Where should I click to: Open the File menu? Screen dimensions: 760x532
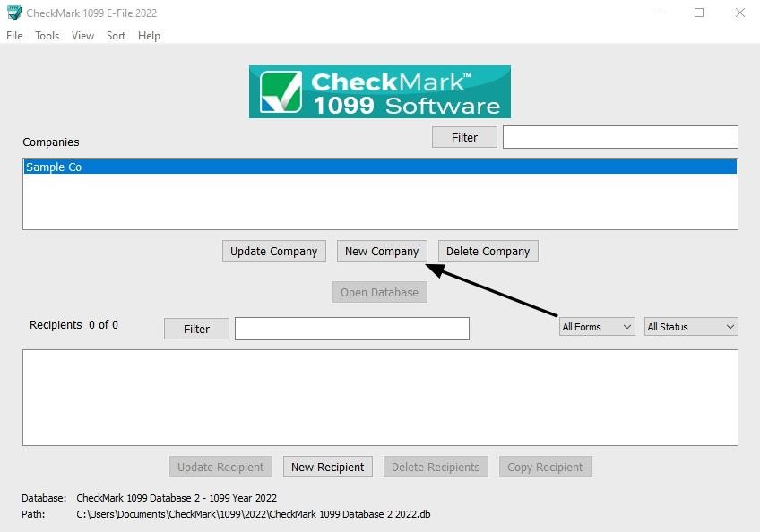tap(13, 36)
